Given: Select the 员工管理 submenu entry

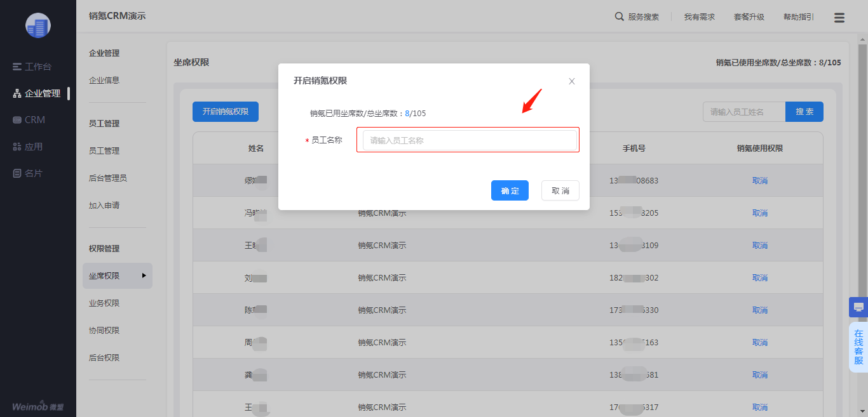Looking at the screenshot, I should tap(104, 151).
